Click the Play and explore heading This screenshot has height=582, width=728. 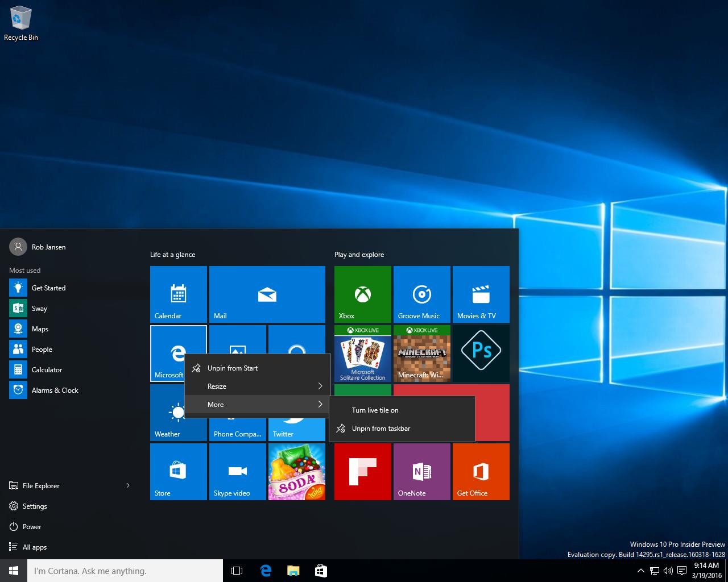pyautogui.click(x=359, y=255)
